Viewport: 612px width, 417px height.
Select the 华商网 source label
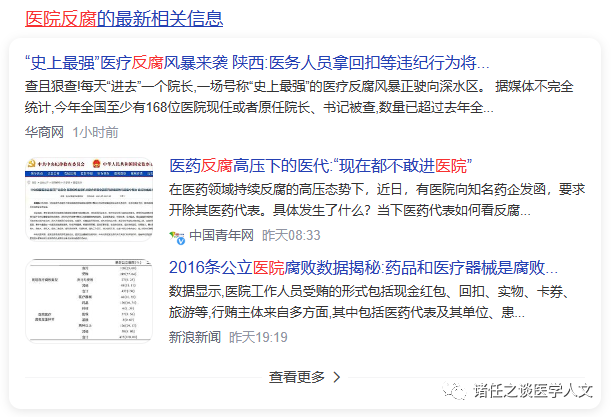click(44, 132)
